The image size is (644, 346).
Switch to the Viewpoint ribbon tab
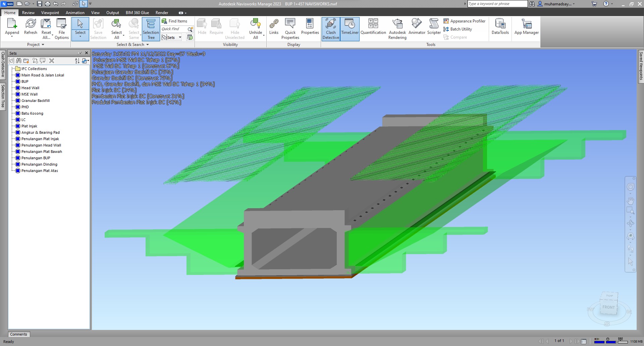click(50, 13)
